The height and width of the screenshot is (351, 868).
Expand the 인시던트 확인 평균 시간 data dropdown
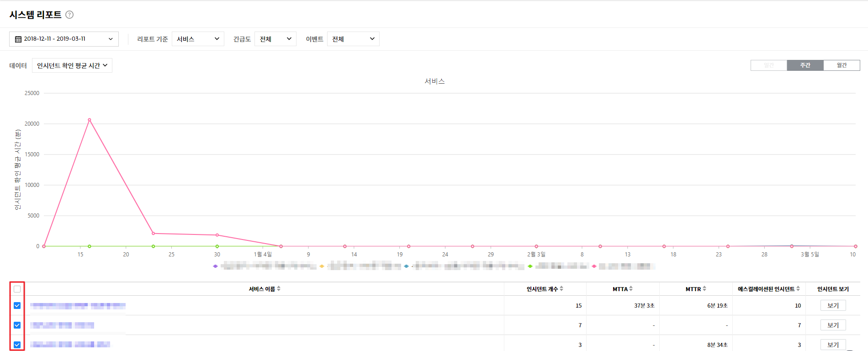[72, 66]
